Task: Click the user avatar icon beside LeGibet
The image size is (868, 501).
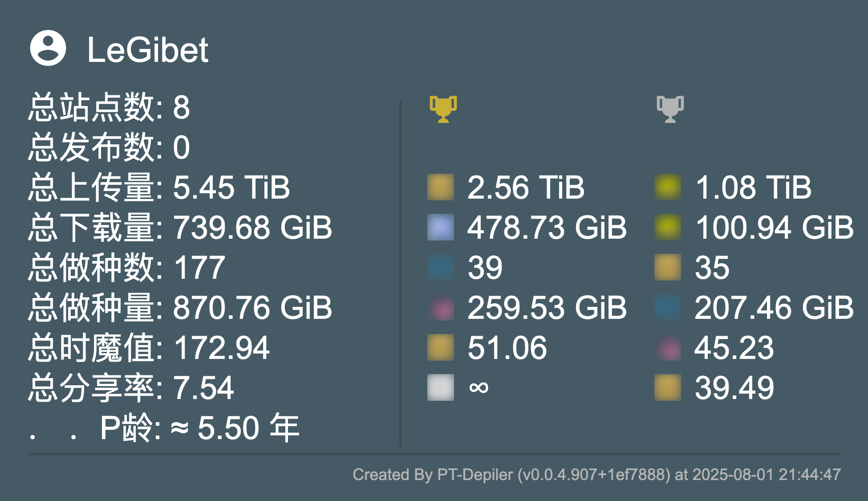Action: (48, 48)
